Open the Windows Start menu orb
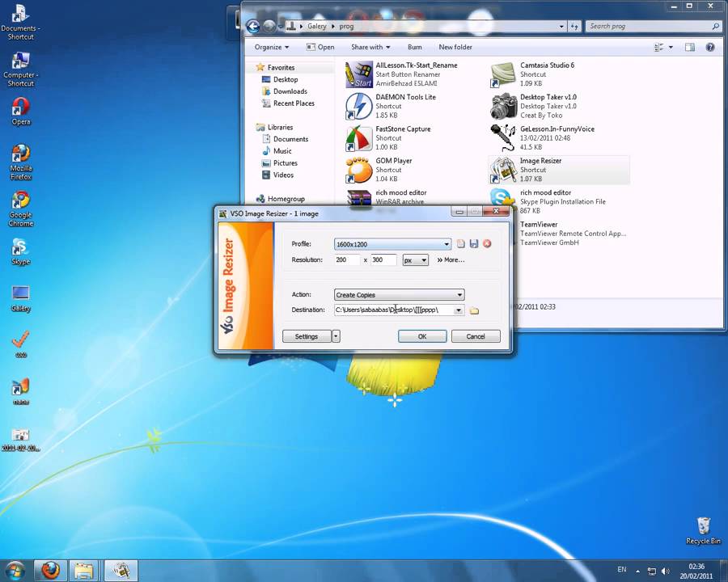Image resolution: width=728 pixels, height=582 pixels. coord(15,571)
